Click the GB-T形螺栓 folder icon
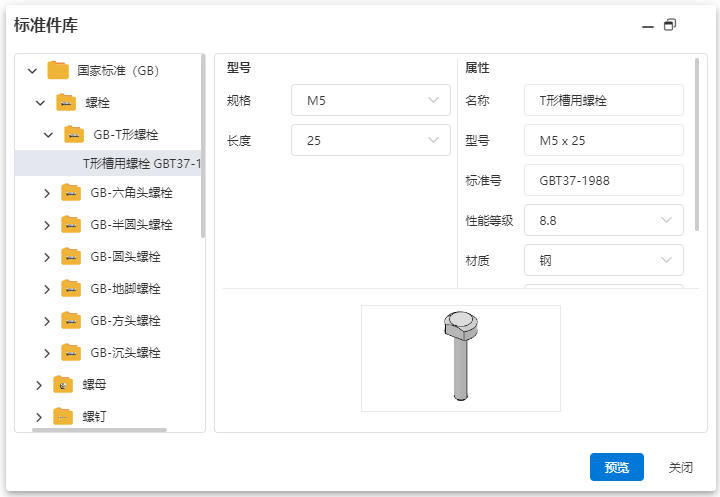 (74, 135)
